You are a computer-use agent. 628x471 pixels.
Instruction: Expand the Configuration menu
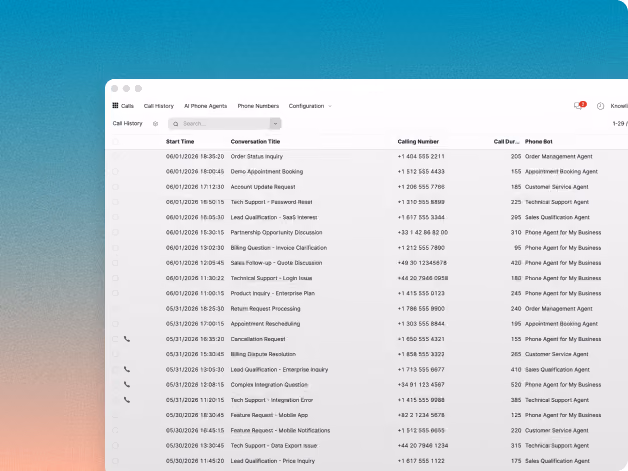pos(310,106)
